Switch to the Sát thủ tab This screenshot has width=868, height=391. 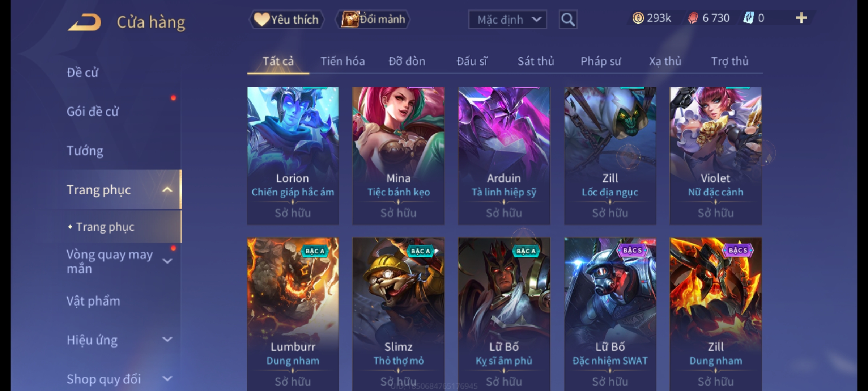pyautogui.click(x=536, y=61)
